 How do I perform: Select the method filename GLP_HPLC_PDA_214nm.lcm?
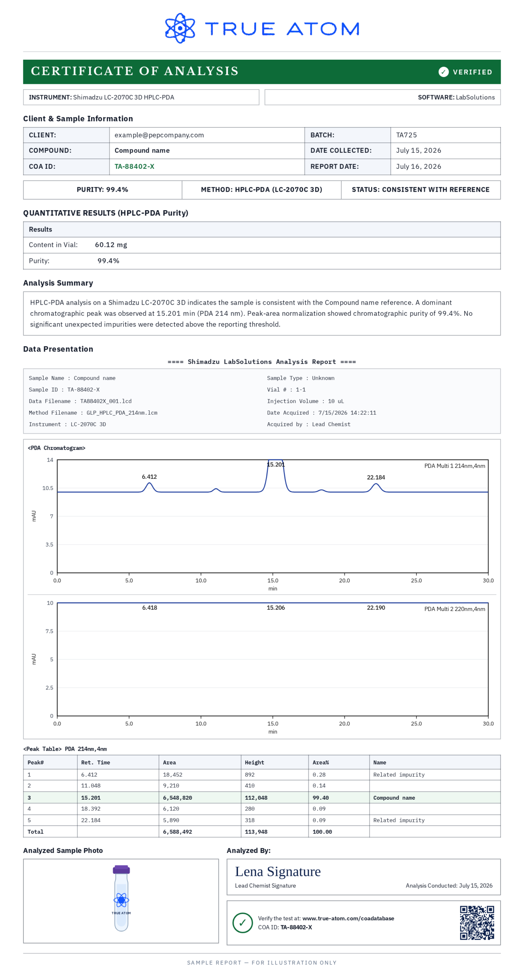[122, 413]
